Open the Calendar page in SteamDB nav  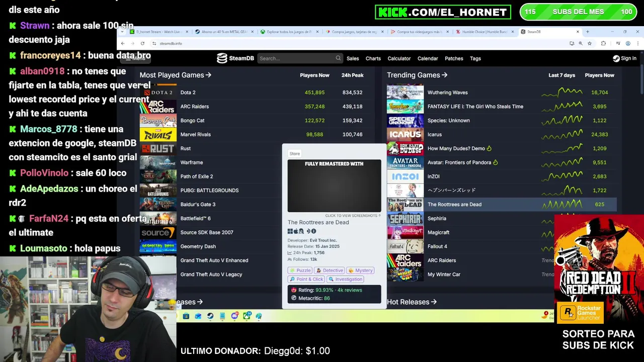[x=428, y=58]
